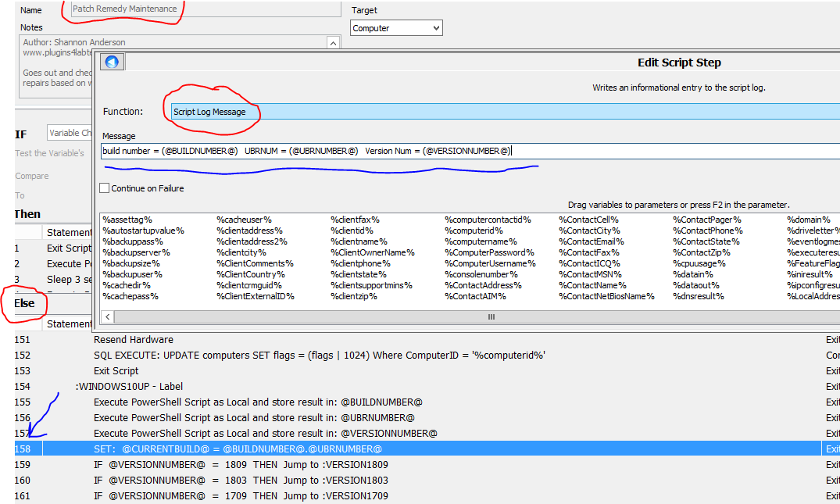Enable the Continue on Failure checkbox

[x=105, y=188]
